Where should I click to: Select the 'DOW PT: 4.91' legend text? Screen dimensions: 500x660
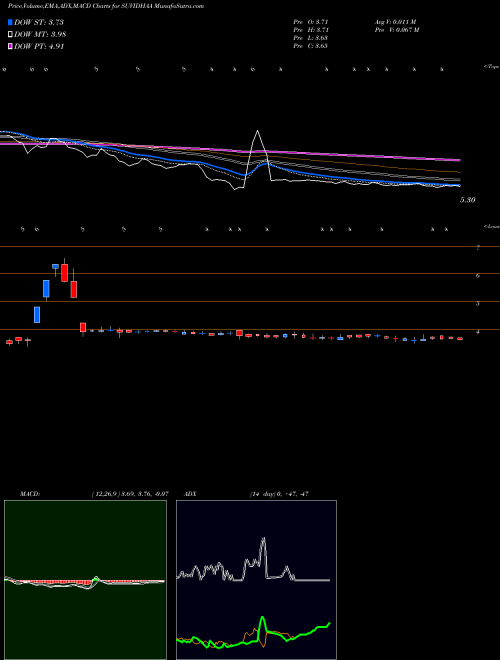39,46
